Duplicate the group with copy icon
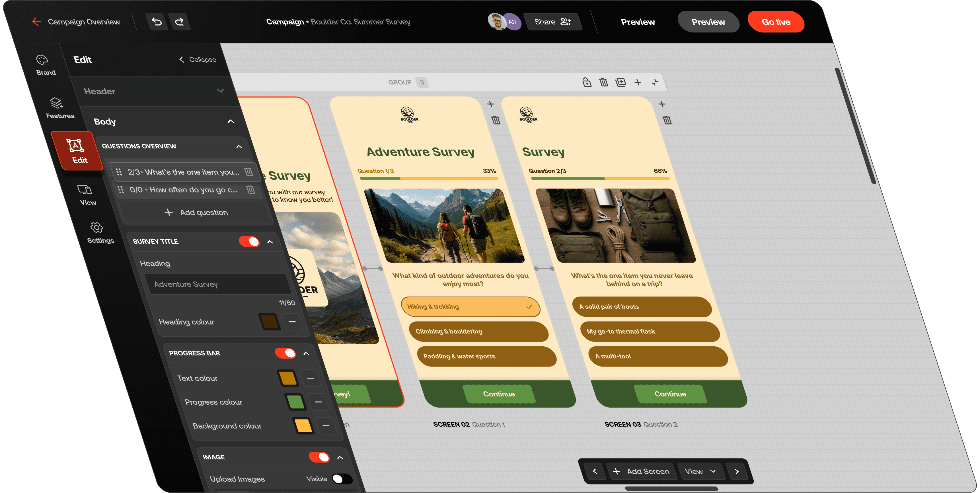Screen dimensions: 980x493 pos(621,82)
